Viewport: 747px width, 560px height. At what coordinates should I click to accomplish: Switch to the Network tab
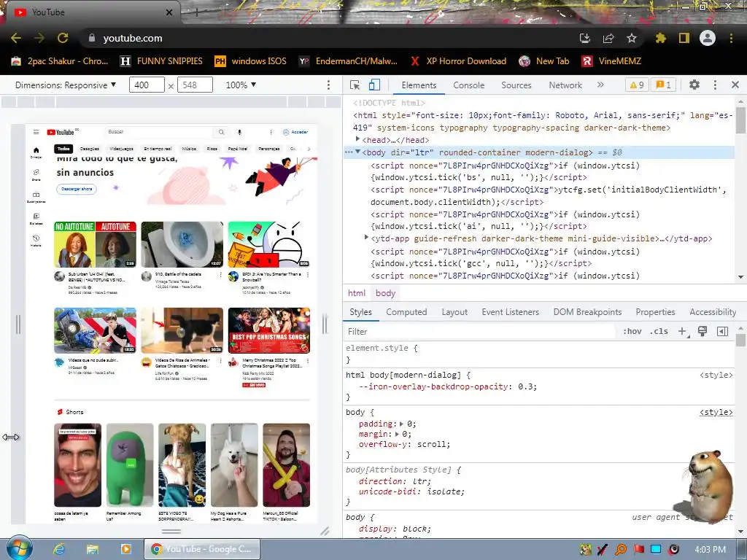tap(565, 85)
